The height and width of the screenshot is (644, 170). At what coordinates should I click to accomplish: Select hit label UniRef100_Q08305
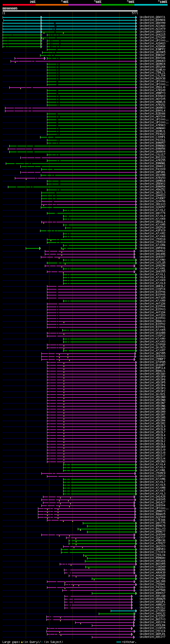point(152,499)
